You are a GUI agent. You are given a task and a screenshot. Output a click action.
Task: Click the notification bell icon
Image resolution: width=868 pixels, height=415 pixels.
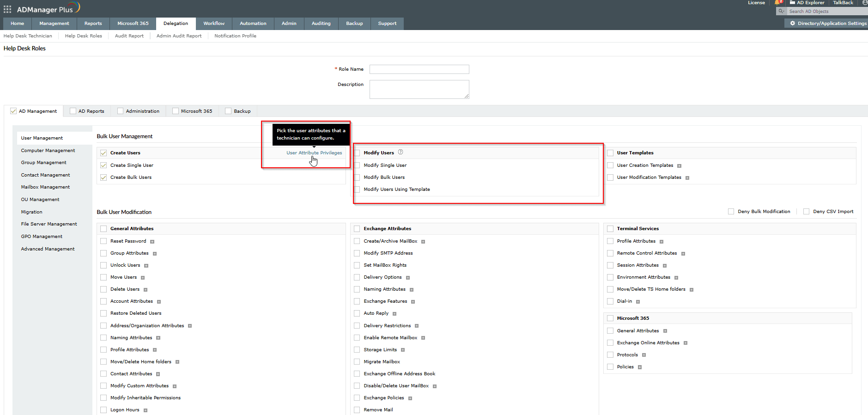pyautogui.click(x=778, y=3)
